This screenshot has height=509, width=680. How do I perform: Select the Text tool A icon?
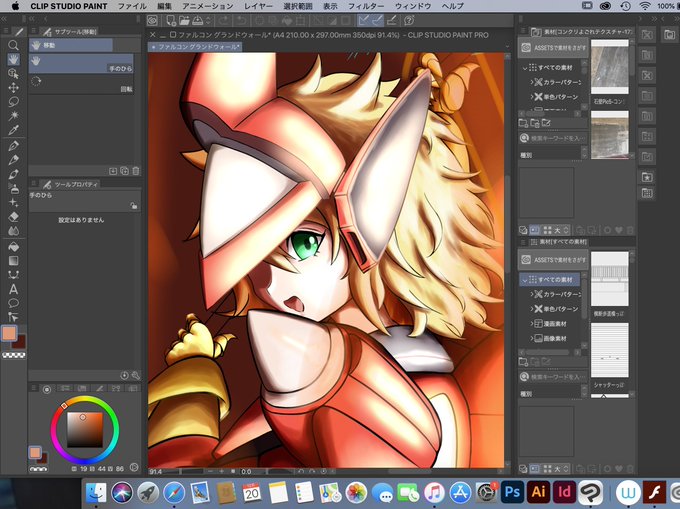[x=13, y=289]
